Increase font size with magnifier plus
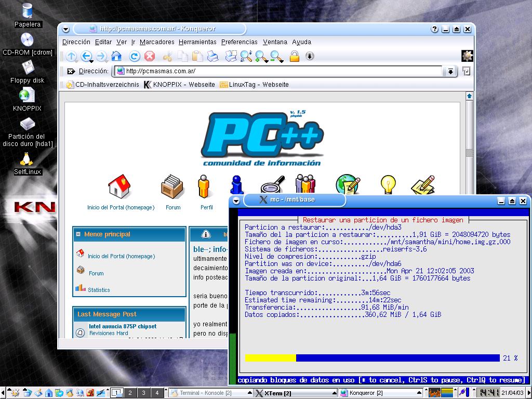The image size is (532, 399). pyautogui.click(x=261, y=56)
